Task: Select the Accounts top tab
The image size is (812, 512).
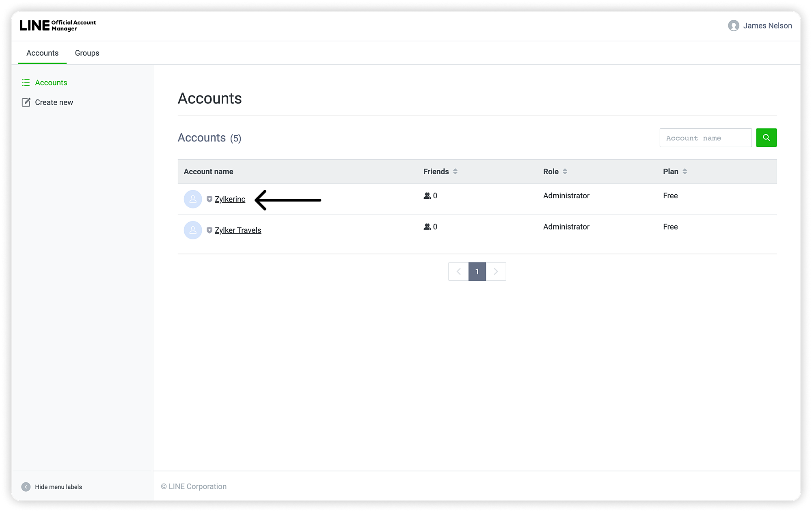Action: pos(42,53)
